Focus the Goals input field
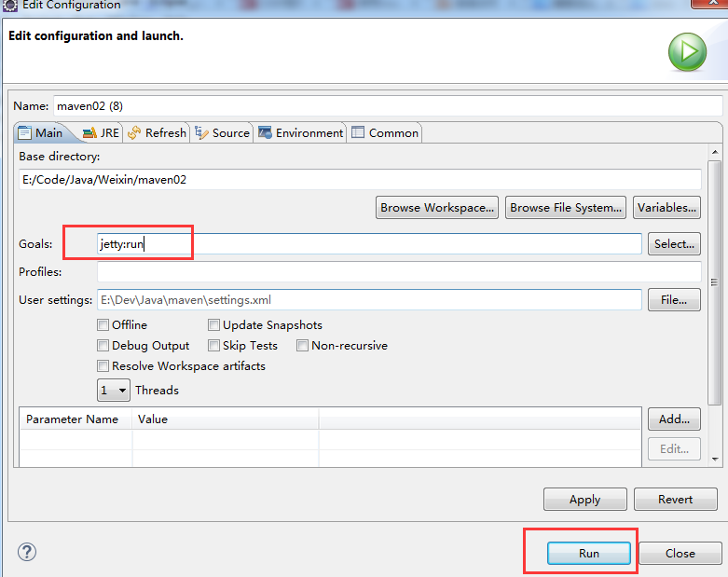Screen dimensions: 728x577 point(369,243)
